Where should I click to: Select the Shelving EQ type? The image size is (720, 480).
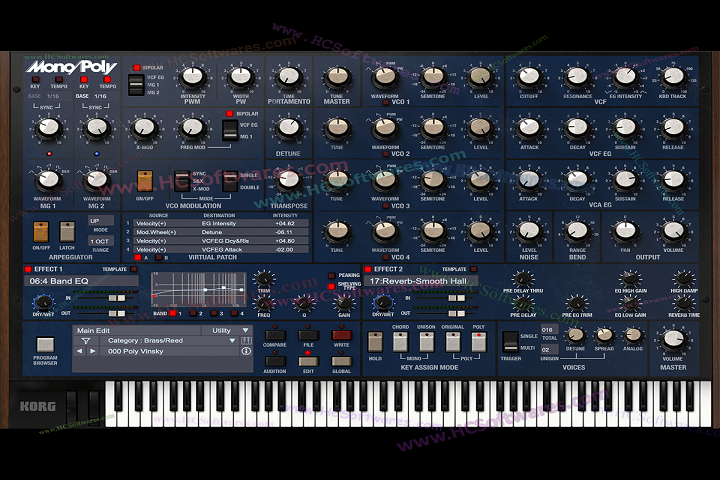click(331, 286)
